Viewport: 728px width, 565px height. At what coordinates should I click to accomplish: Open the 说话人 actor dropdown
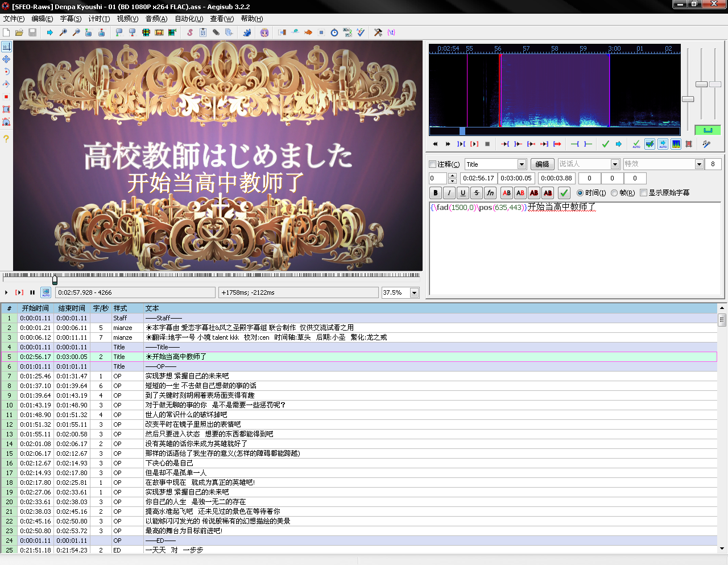tap(615, 164)
